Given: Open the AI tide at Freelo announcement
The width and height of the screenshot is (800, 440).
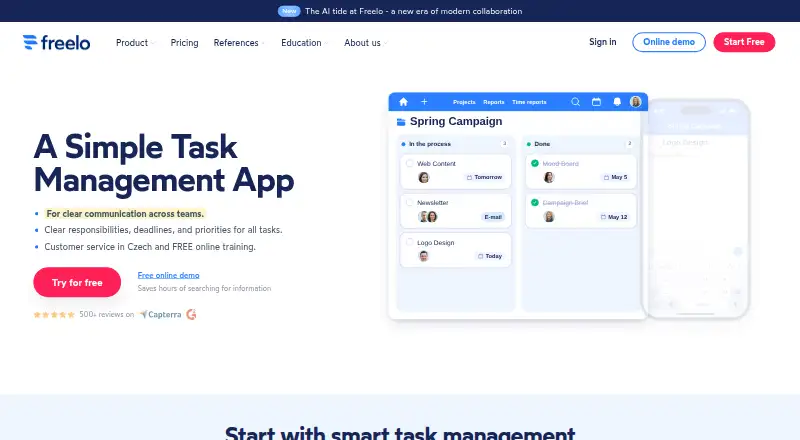Looking at the screenshot, I should (x=413, y=11).
